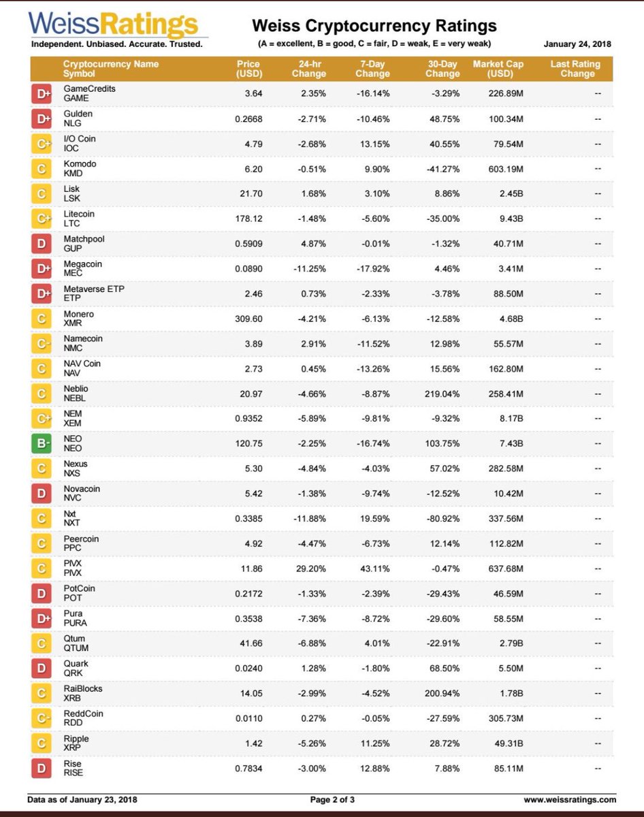The image size is (644, 817).
Task: Click Neblio's 219.04% 30-day change value
Action: (x=442, y=394)
